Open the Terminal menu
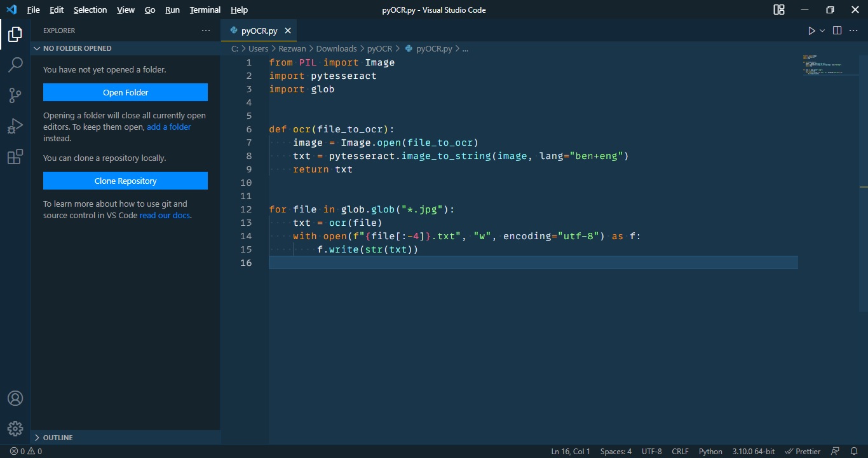The width and height of the screenshot is (868, 458). click(205, 10)
